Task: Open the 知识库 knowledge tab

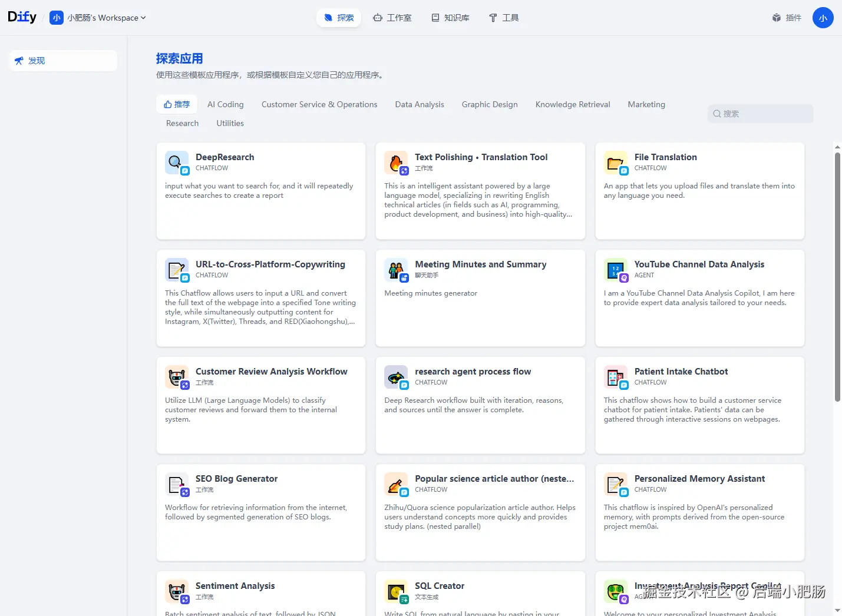Action: 451,18
